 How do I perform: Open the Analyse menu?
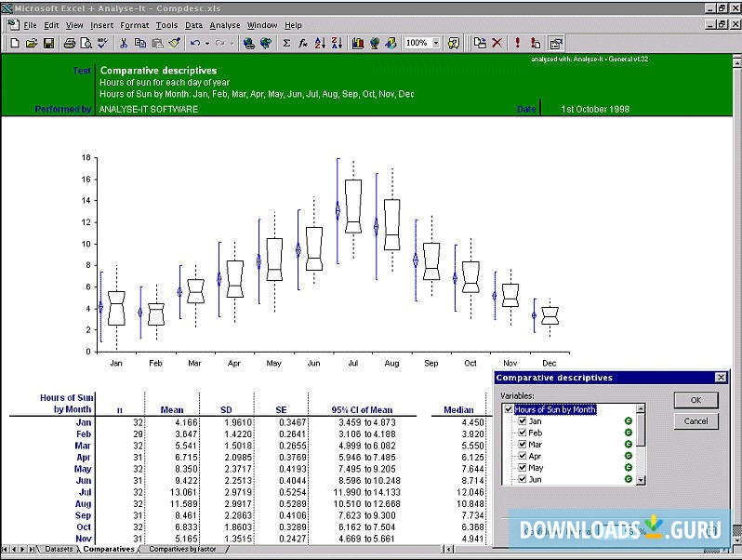[224, 25]
